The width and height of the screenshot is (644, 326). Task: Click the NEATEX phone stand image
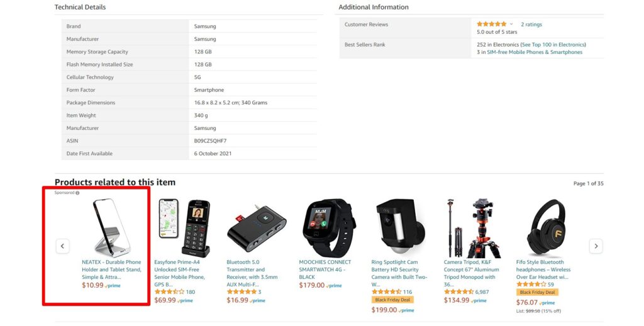[x=112, y=228]
